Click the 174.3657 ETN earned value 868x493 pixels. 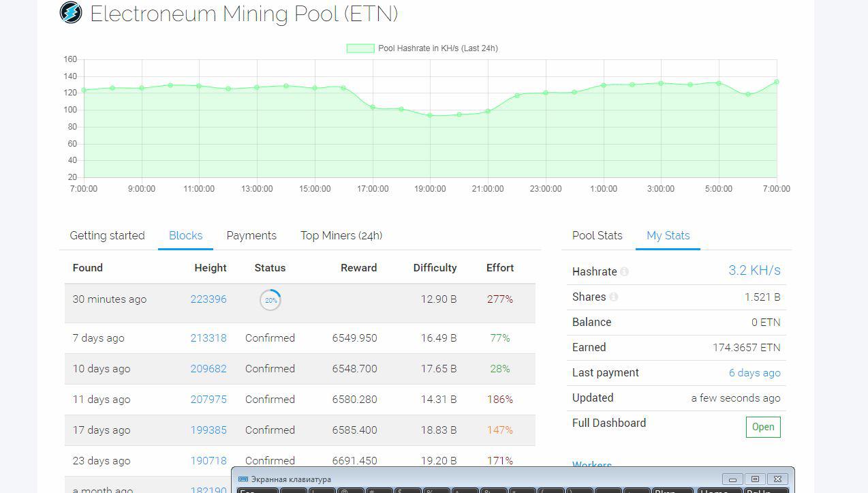747,348
